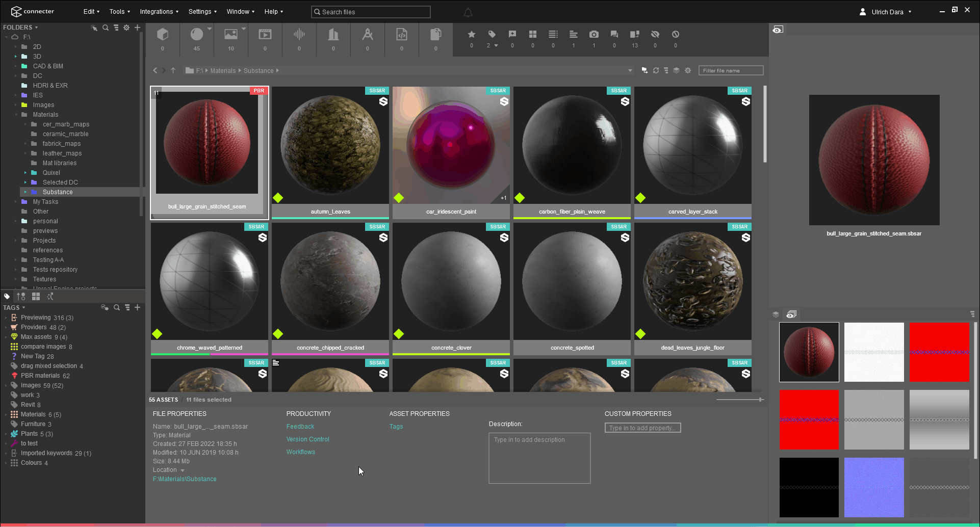Open the images type dropdown arrow
Viewport: 980px width, 527px height.
coord(244,29)
